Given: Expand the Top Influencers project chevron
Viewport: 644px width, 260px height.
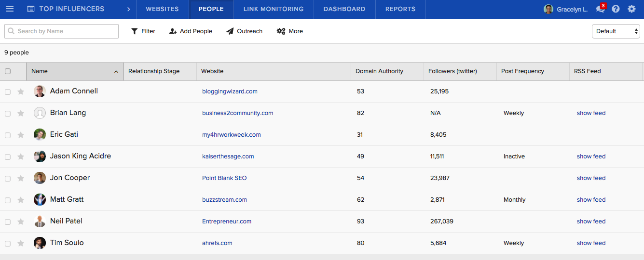Looking at the screenshot, I should (129, 9).
